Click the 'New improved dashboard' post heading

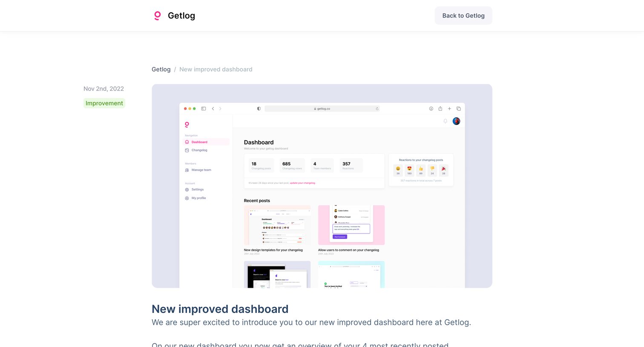coord(220,309)
